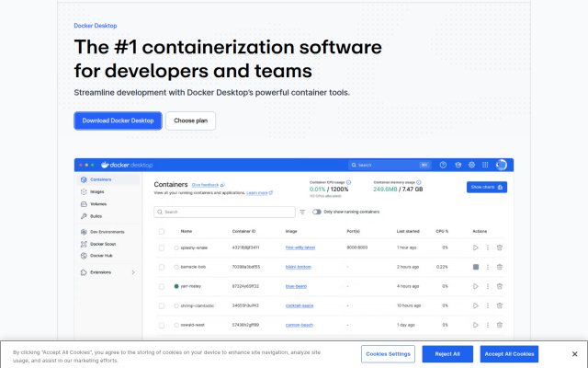This screenshot has height=368, width=588.
Task: Check the shrimp-clamtastic row checkbox
Action: pyautogui.click(x=162, y=305)
